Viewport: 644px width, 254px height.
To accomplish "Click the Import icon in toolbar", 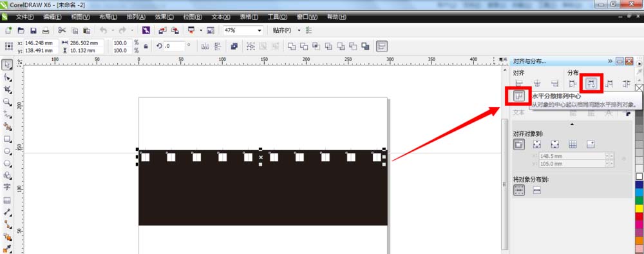I will click(162, 30).
